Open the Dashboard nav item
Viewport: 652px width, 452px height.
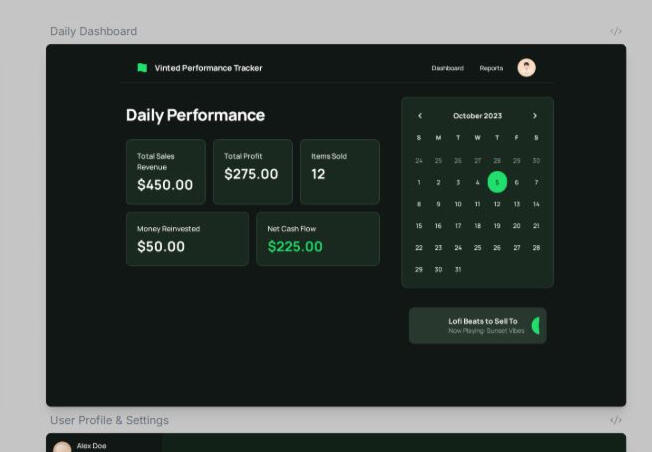tap(447, 68)
